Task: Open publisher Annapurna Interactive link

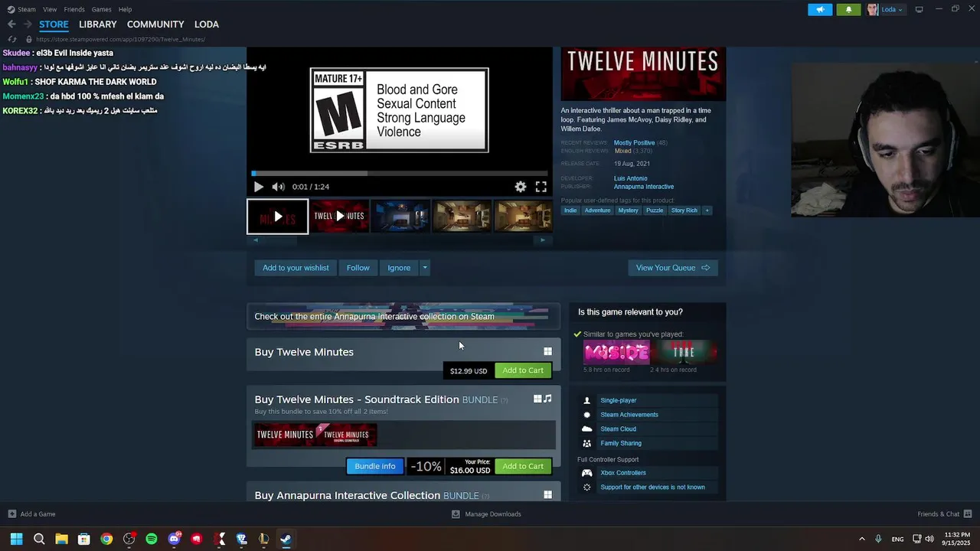Action: coord(644,187)
